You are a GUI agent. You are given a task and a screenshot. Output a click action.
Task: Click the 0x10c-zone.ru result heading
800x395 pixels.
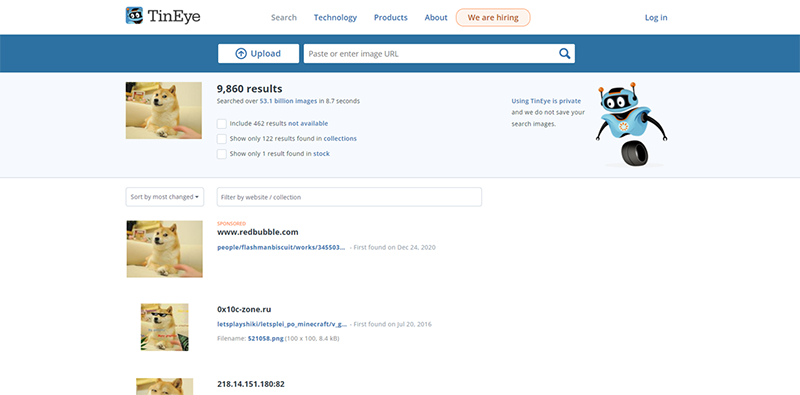tap(244, 309)
